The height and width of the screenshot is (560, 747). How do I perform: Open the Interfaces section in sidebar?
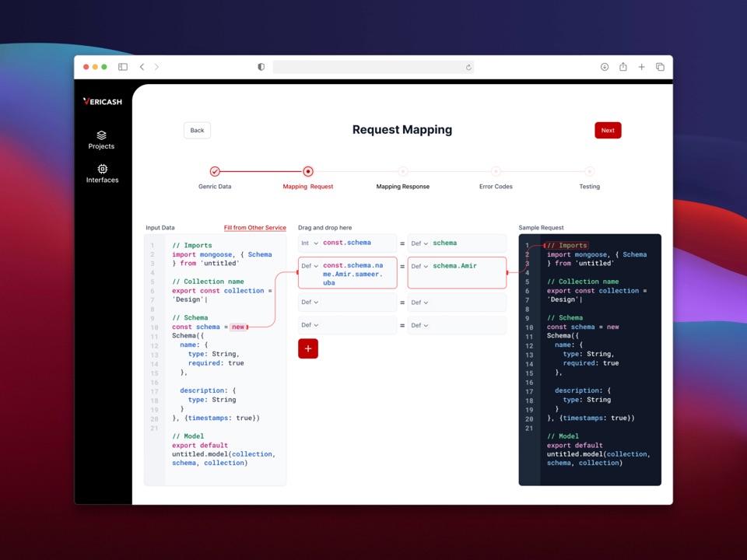click(x=102, y=173)
